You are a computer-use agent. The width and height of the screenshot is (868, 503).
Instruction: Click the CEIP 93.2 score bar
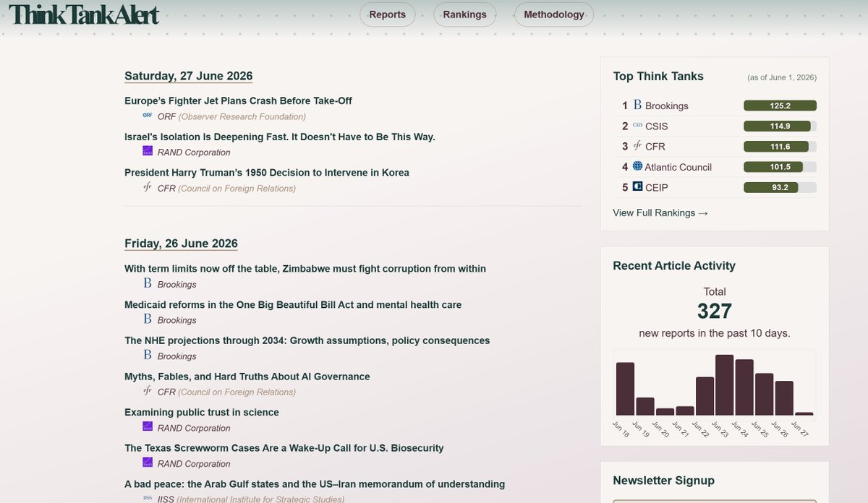780,187
